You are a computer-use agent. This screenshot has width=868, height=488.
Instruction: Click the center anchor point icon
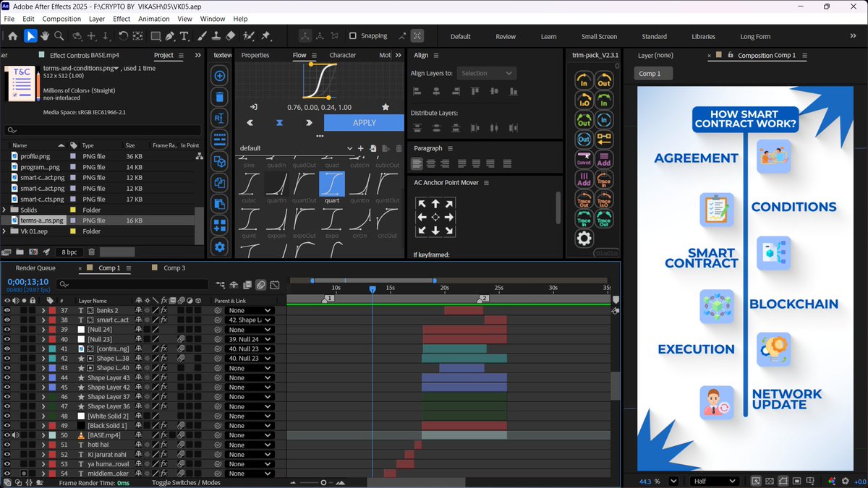435,217
